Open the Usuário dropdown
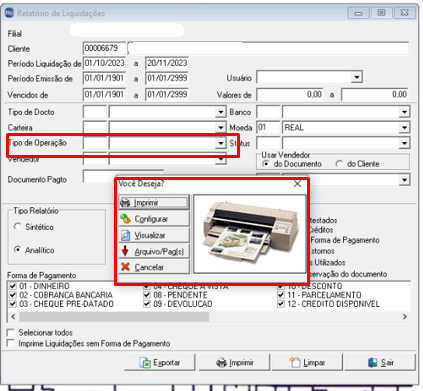423x391 pixels. [357, 78]
